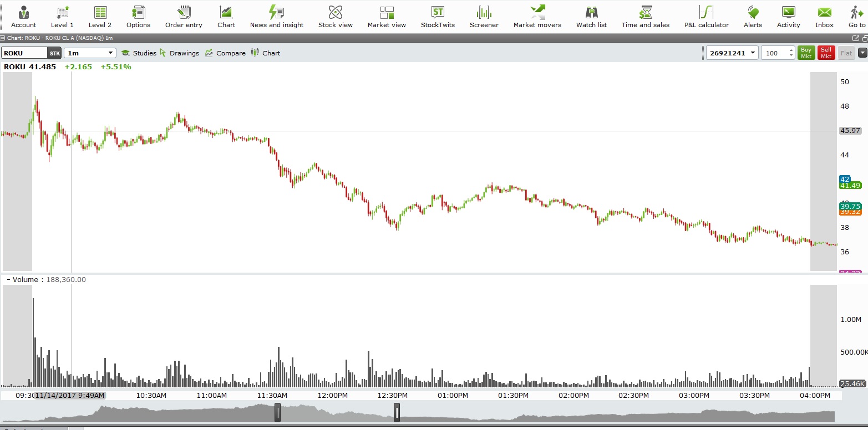The image size is (868, 430).
Task: Open the Market movers tool
Action: (x=537, y=17)
